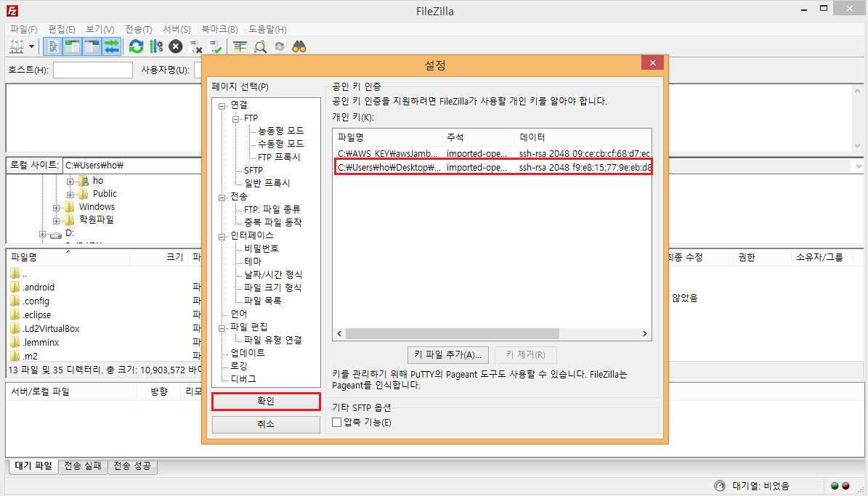Image resolution: width=868 pixels, height=496 pixels.
Task: Refresh file and folder lists icon
Action: pos(136,46)
